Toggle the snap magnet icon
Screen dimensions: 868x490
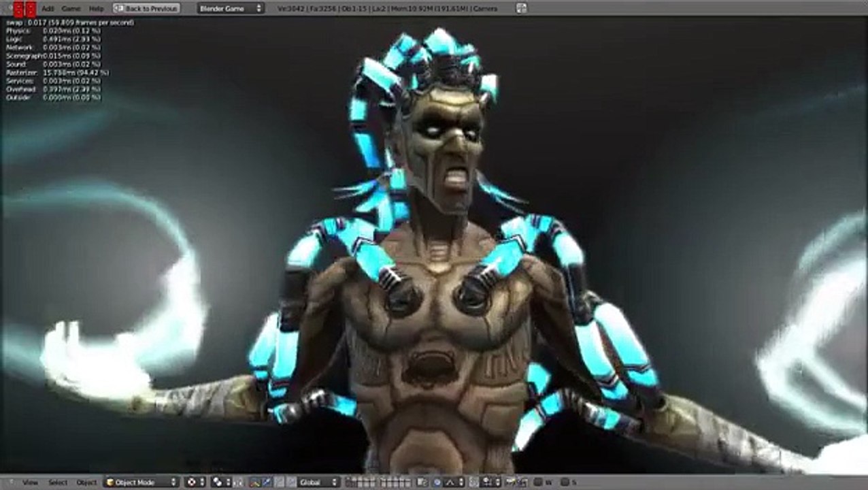point(474,483)
